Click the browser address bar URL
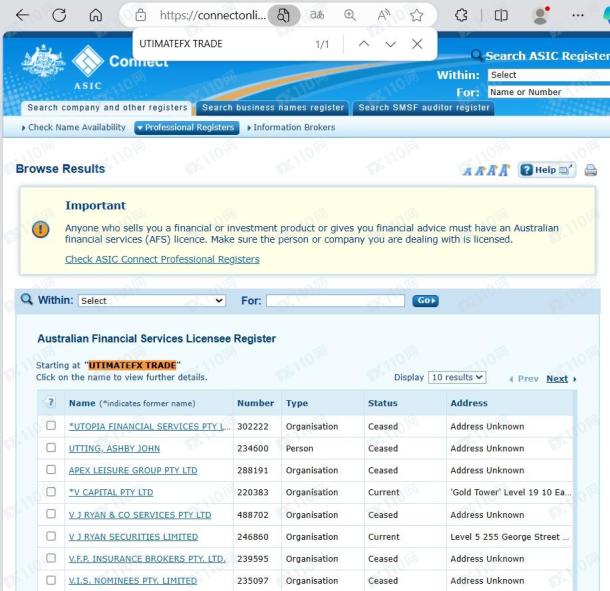 coord(213,16)
